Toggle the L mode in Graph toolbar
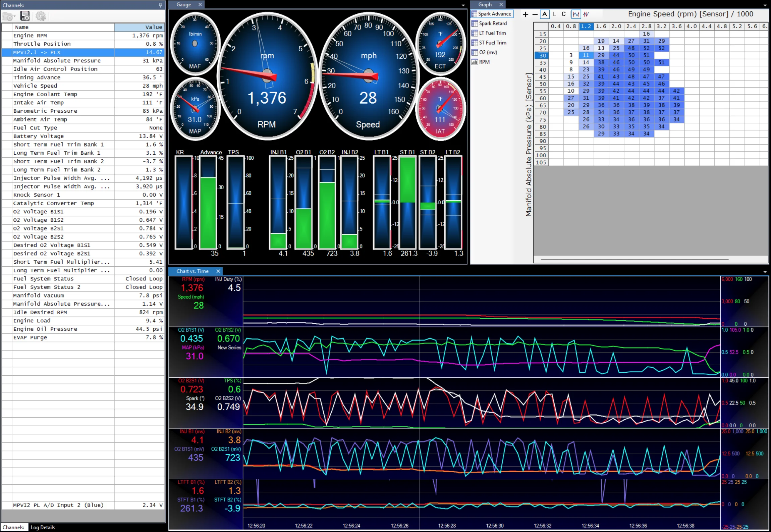Screen dimensions: 771x532 554,14
